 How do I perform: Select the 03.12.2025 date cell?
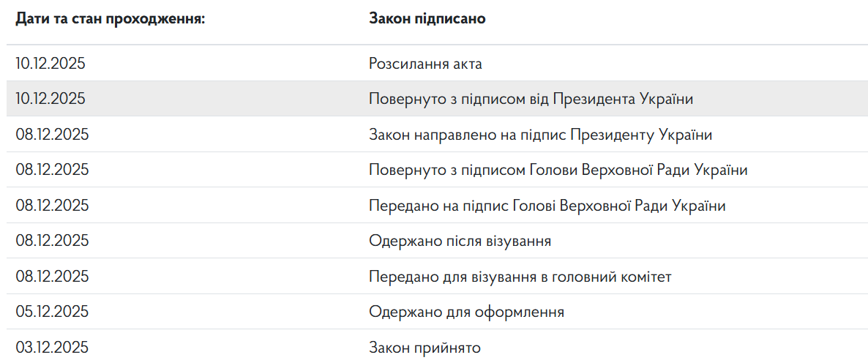(52, 348)
